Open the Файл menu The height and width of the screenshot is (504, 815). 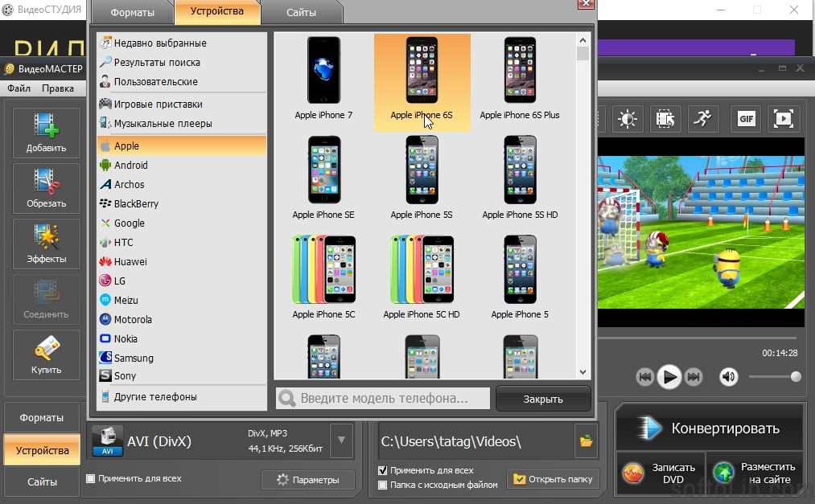[x=19, y=88]
